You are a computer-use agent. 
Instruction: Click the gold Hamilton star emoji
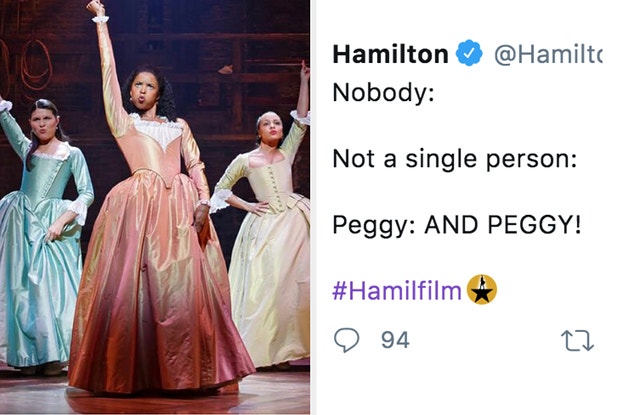click(x=483, y=289)
